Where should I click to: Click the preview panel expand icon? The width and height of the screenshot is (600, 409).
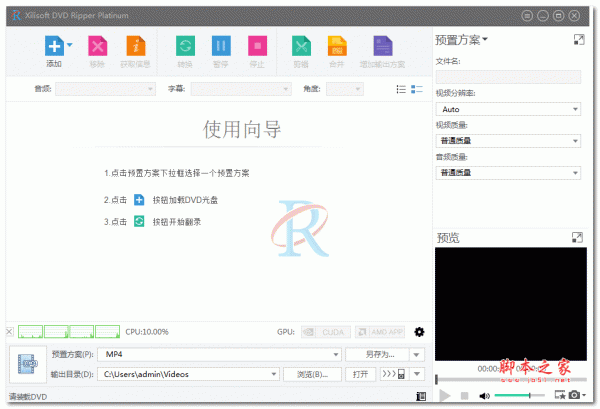pos(577,238)
